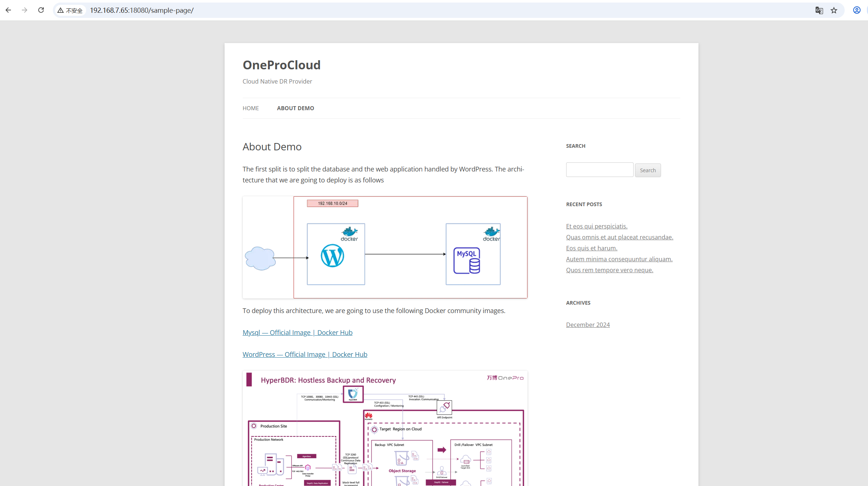Click the browser forward arrow
This screenshot has height=486, width=868.
24,10
